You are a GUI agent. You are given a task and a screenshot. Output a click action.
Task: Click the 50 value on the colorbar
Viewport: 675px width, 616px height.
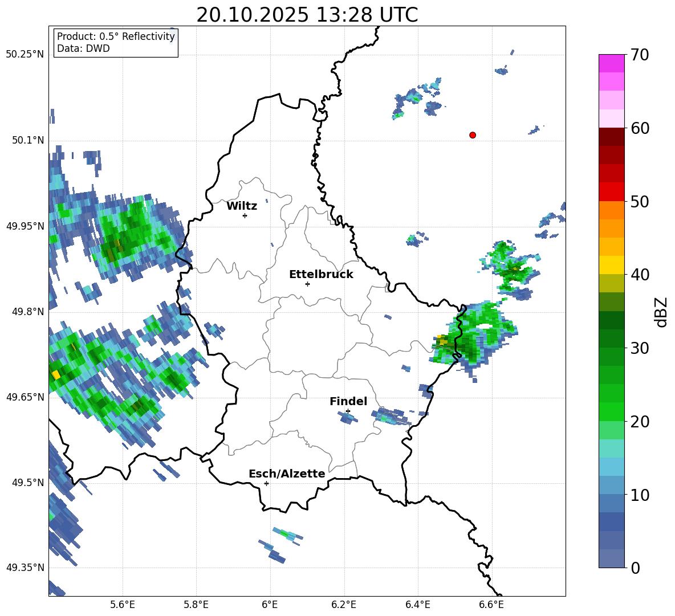click(x=640, y=201)
